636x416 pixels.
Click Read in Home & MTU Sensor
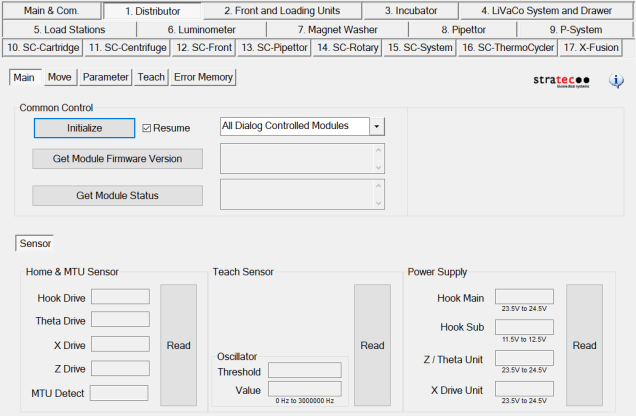click(179, 345)
